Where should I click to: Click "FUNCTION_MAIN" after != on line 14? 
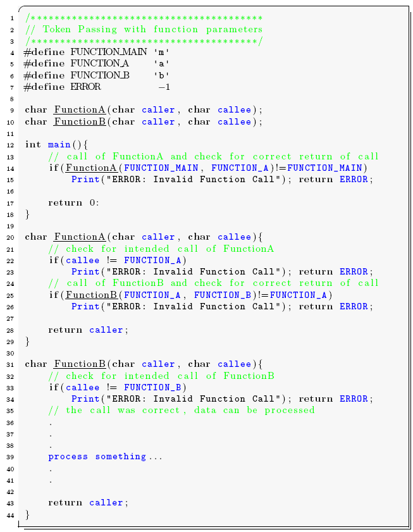(324, 168)
